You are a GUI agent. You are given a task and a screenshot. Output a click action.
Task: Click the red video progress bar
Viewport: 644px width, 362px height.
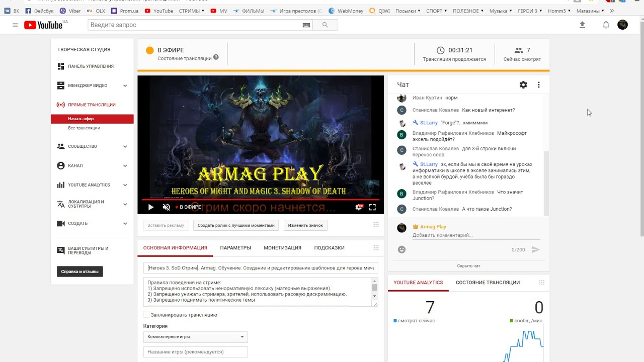[261, 200]
